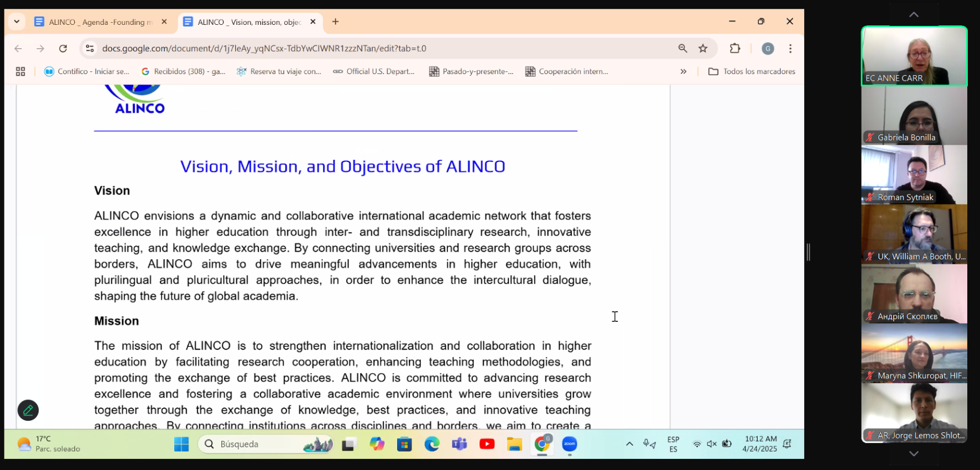Click the zoom magnifier icon in address bar
980x470 pixels.
682,49
